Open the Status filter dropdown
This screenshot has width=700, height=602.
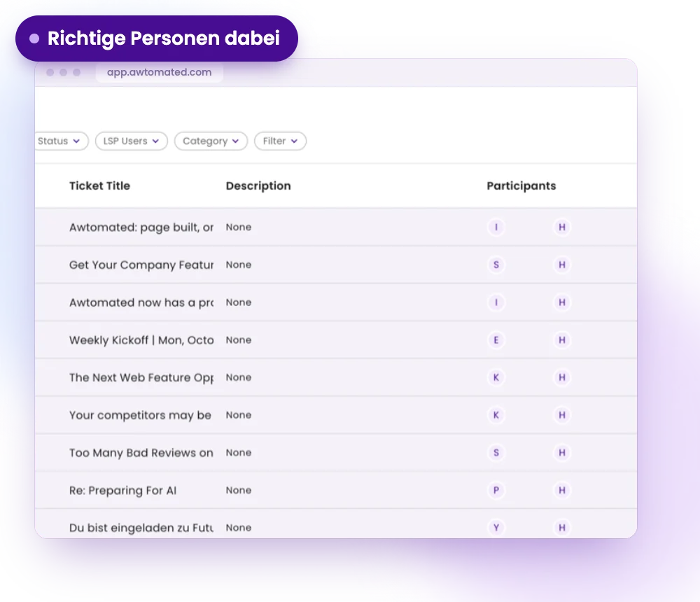pos(62,141)
